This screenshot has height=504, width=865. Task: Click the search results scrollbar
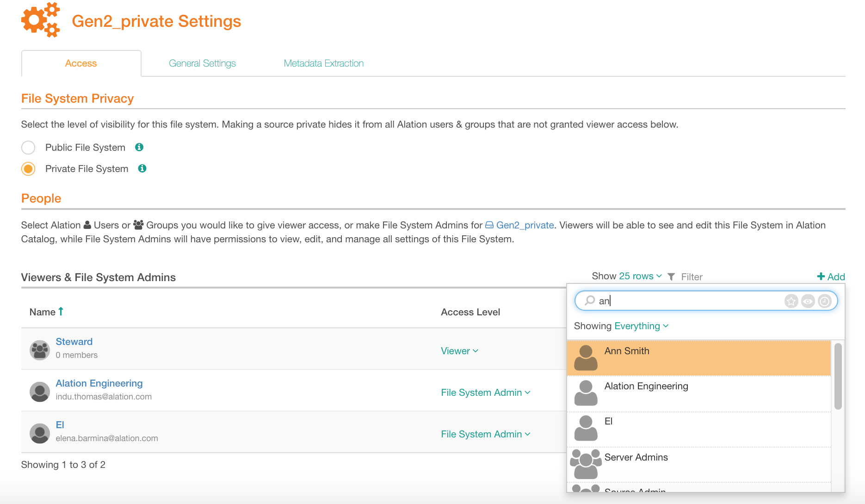(x=838, y=376)
